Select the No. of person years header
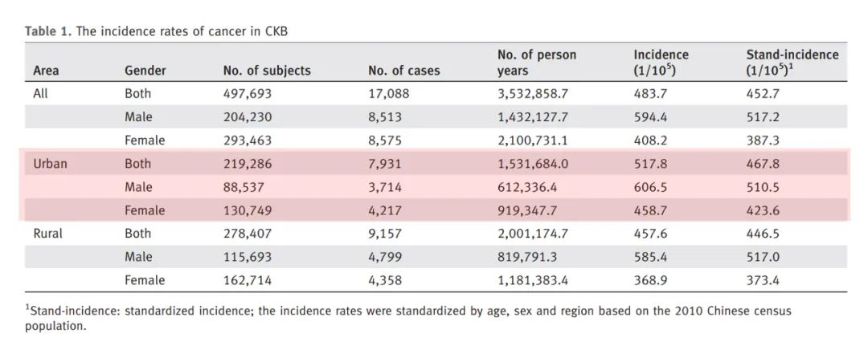The image size is (868, 342). (x=537, y=63)
